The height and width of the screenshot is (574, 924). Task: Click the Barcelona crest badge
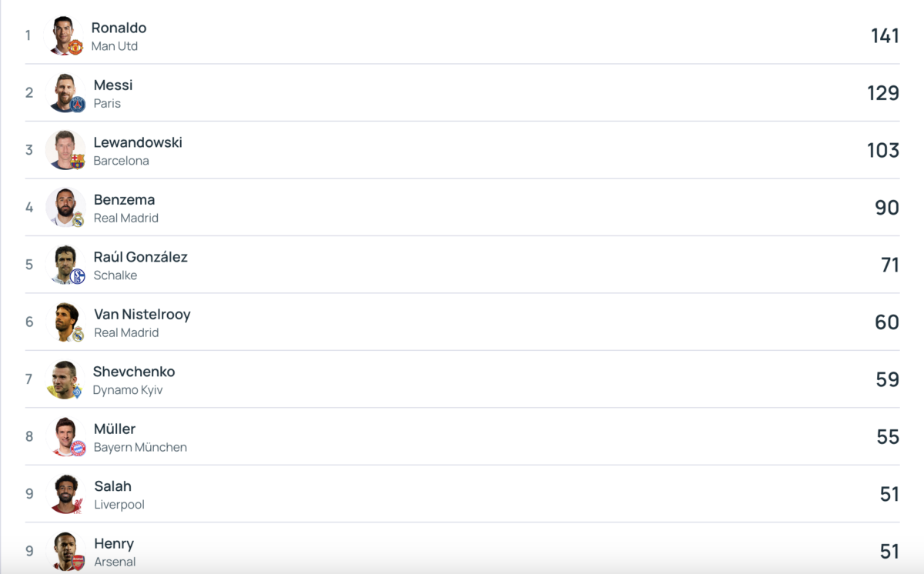78,162
